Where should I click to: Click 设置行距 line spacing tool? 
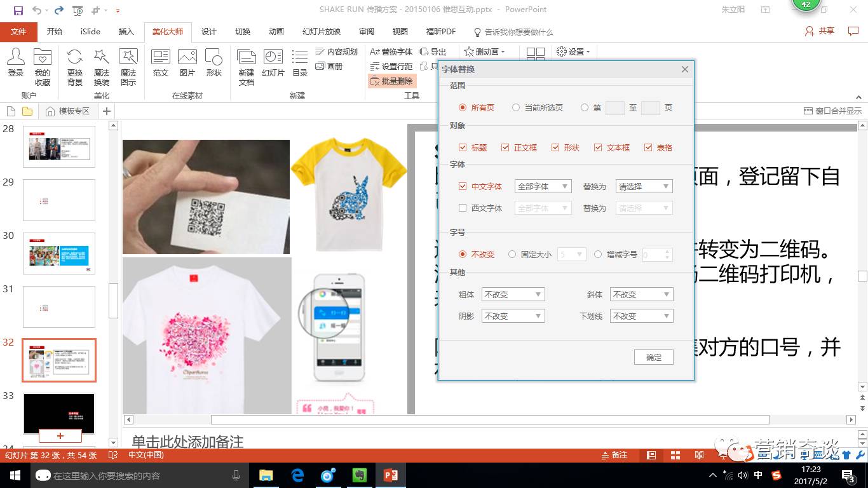pyautogui.click(x=391, y=66)
